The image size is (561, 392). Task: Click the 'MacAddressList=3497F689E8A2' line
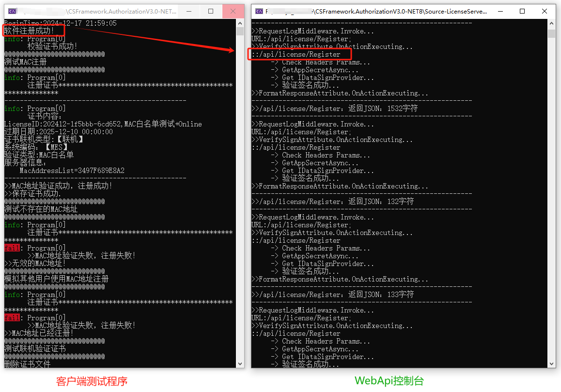[x=72, y=171]
